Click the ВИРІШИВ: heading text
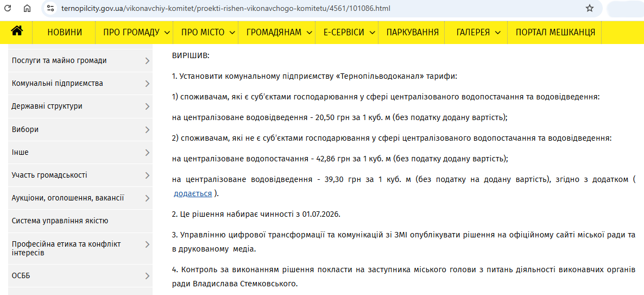 191,55
